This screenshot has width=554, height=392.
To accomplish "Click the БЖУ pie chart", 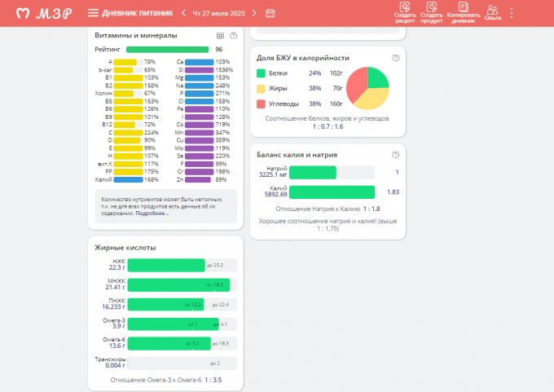I will (367, 88).
